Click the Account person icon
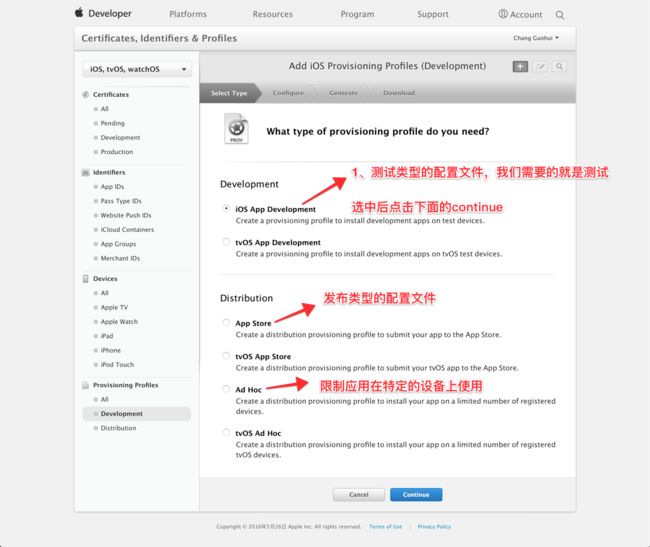The image size is (650, 547). 503,14
